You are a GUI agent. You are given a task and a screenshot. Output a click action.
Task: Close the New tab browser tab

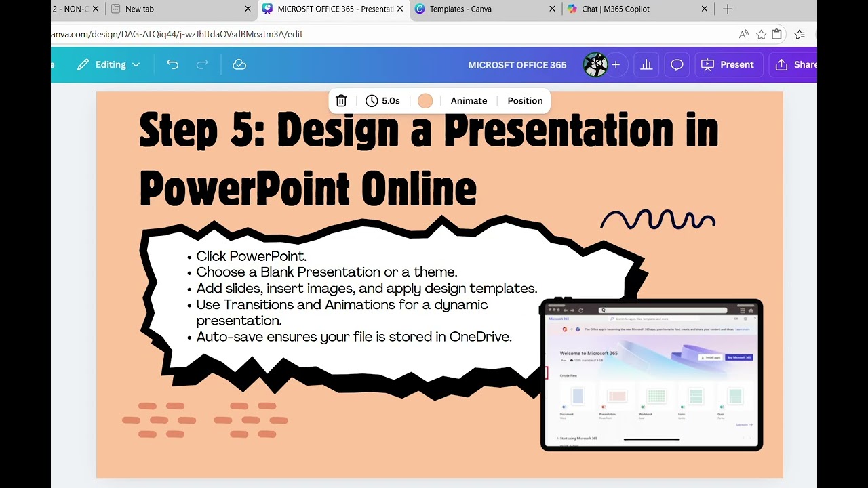(248, 9)
